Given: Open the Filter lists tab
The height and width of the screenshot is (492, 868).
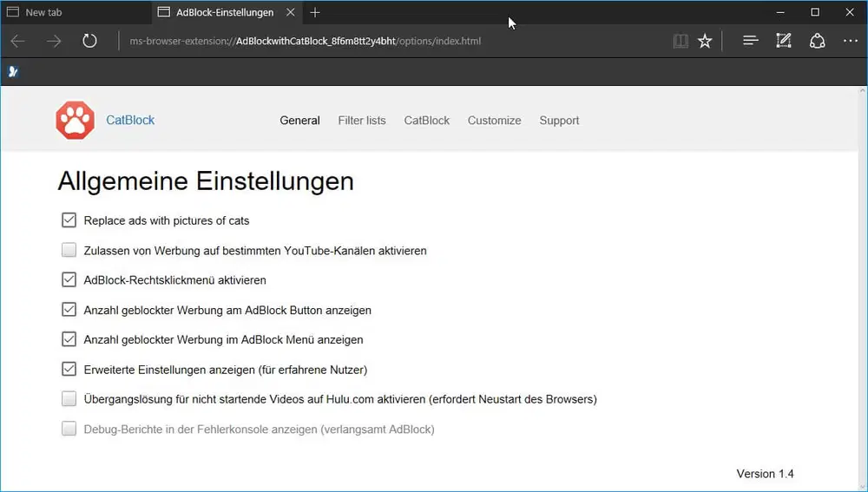Looking at the screenshot, I should (362, 120).
